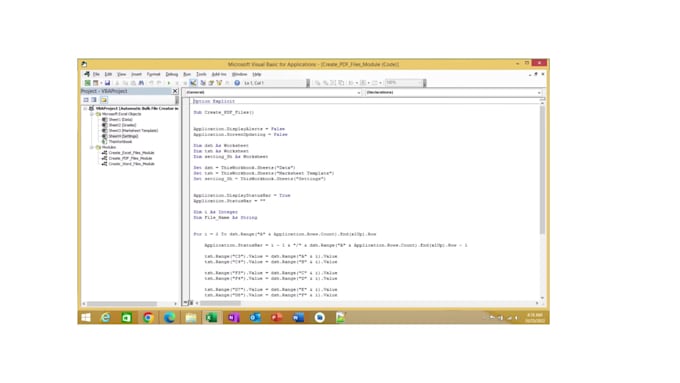Open the (General) object dropdown
Screen dimensions: 680x383
click(x=273, y=92)
